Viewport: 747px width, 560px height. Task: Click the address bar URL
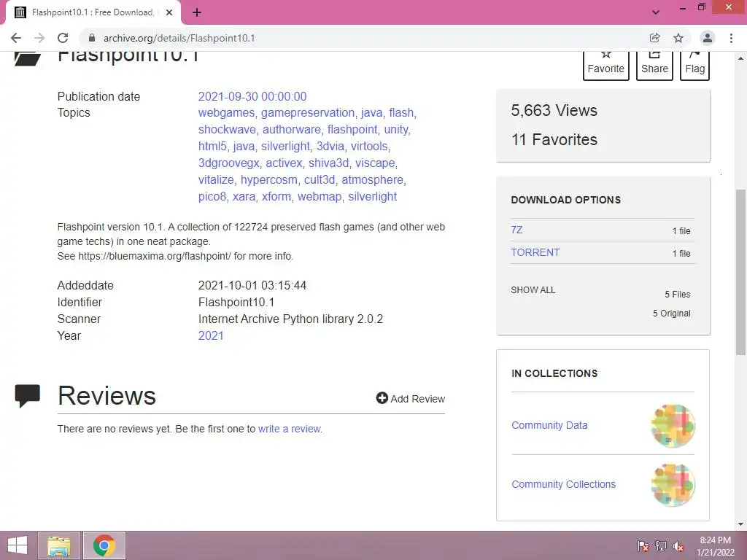tap(179, 38)
